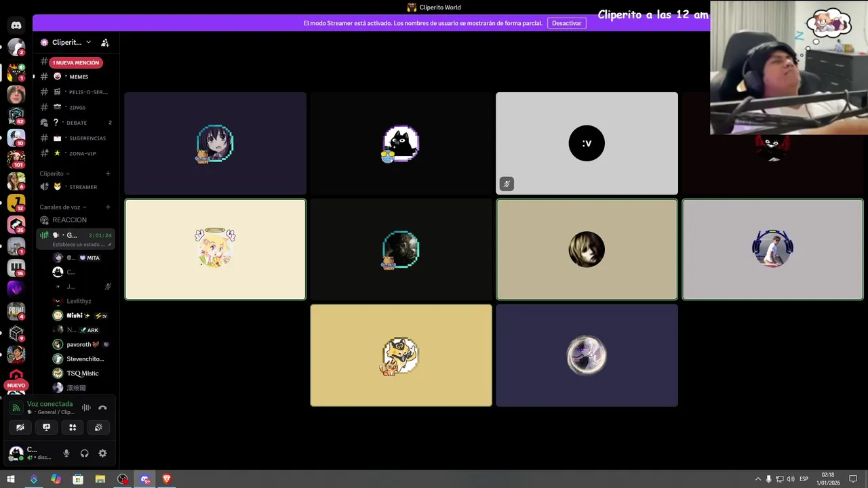Screen dimensions: 868x488
Task: Click the orange fox avatar tile
Action: click(x=401, y=355)
